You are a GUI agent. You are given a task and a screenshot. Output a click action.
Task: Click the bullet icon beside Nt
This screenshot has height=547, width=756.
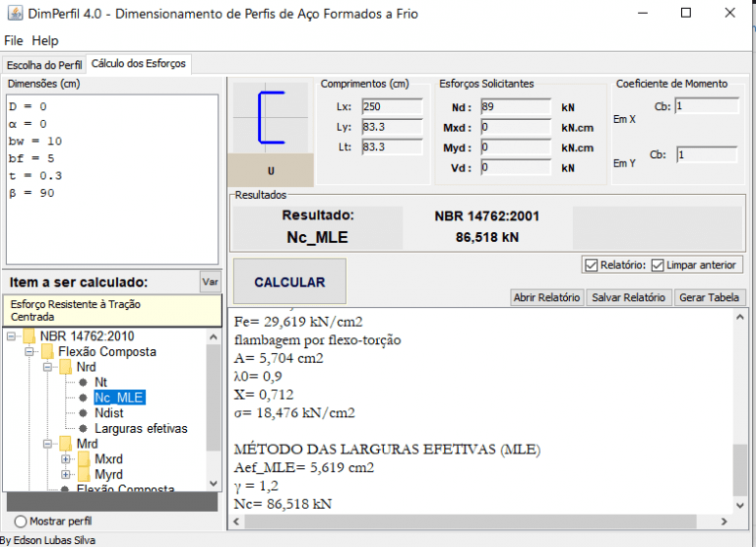[x=83, y=382]
